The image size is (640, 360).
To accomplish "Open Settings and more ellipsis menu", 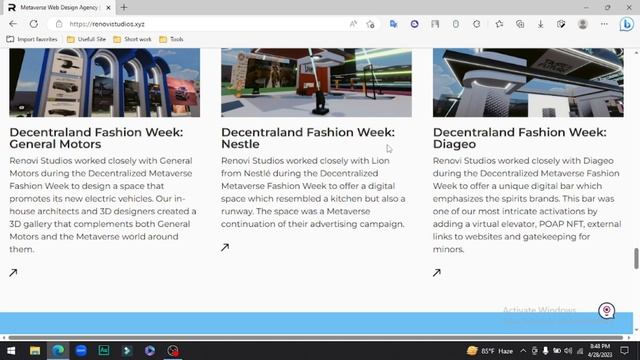I will (604, 24).
